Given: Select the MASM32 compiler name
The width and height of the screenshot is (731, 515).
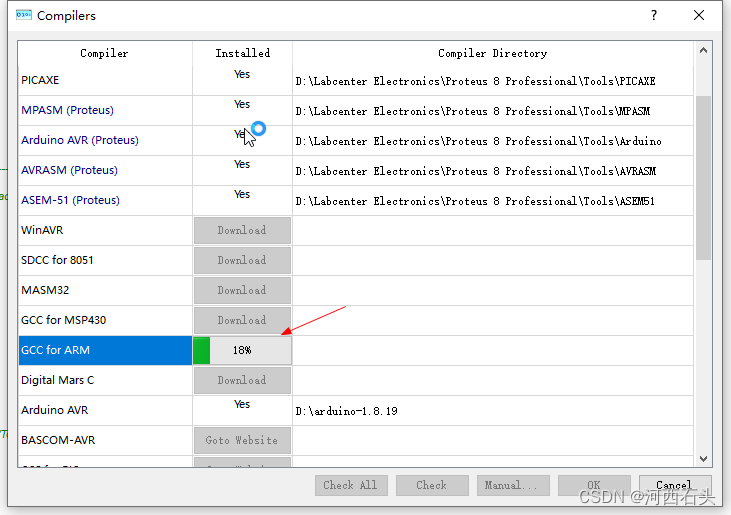Looking at the screenshot, I should point(45,290).
